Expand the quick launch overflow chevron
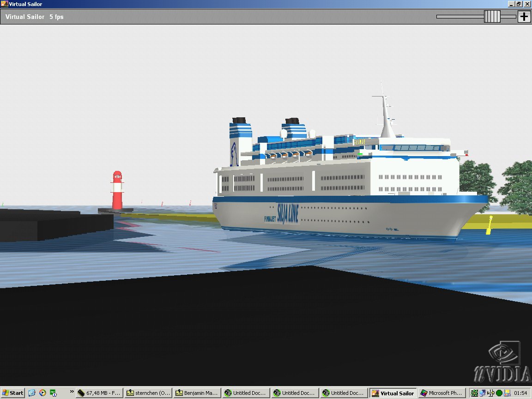Screen dimensions: 532x399 click(72, 392)
